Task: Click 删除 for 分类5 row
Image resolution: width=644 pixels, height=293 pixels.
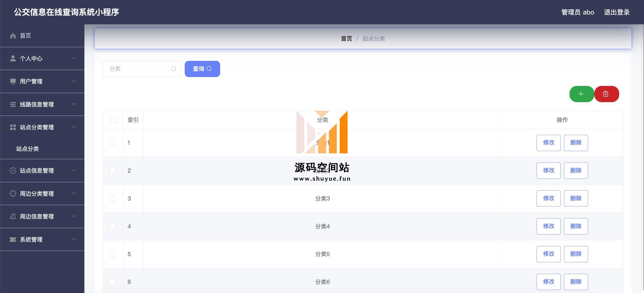Action: 576,254
